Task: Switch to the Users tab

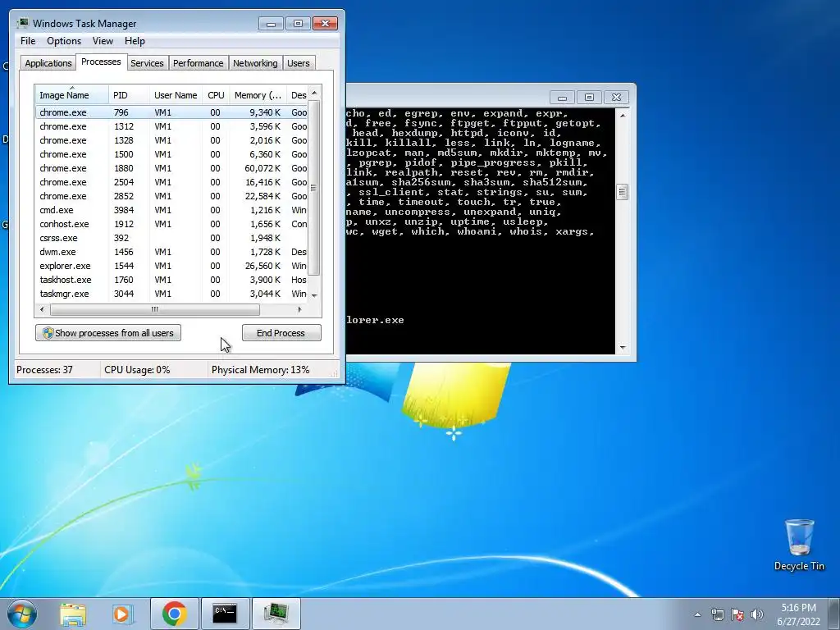Action: 298,63
